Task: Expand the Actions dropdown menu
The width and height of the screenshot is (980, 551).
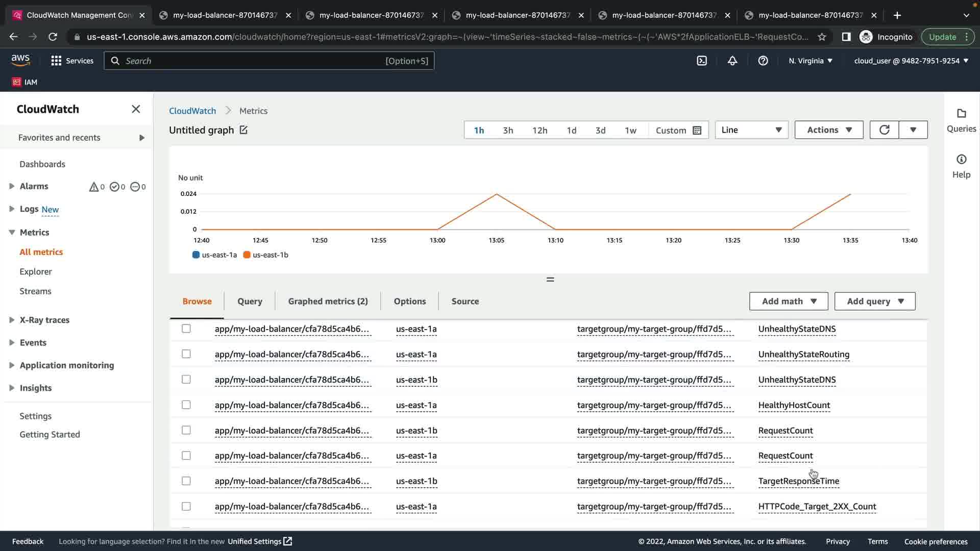Action: pos(829,130)
